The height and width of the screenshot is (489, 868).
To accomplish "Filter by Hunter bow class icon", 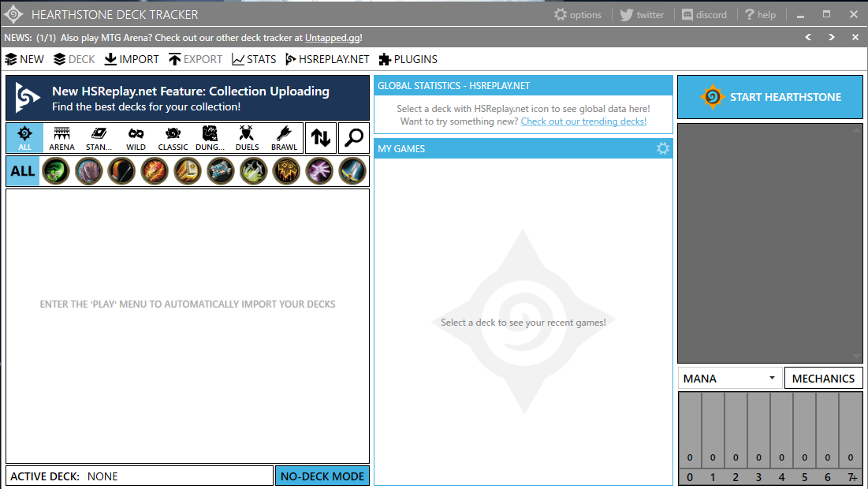I will tap(121, 171).
